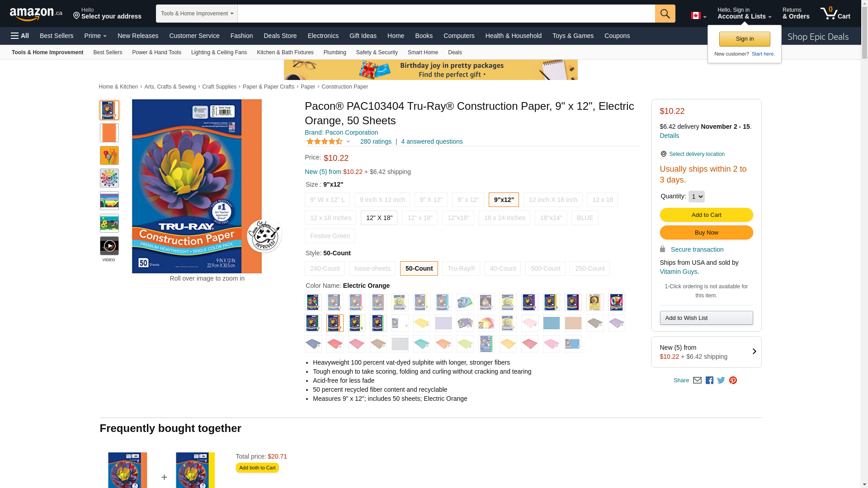This screenshot has width=868, height=488.
Task: Open the All hamburger menu
Action: tap(20, 36)
